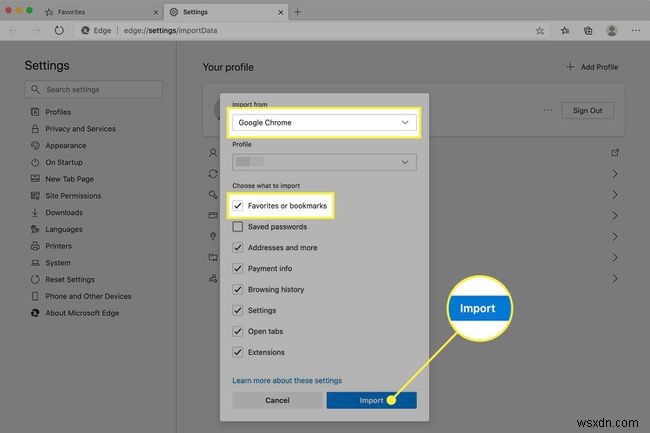
Task: Click the Site Permissions icon
Action: (x=35, y=196)
